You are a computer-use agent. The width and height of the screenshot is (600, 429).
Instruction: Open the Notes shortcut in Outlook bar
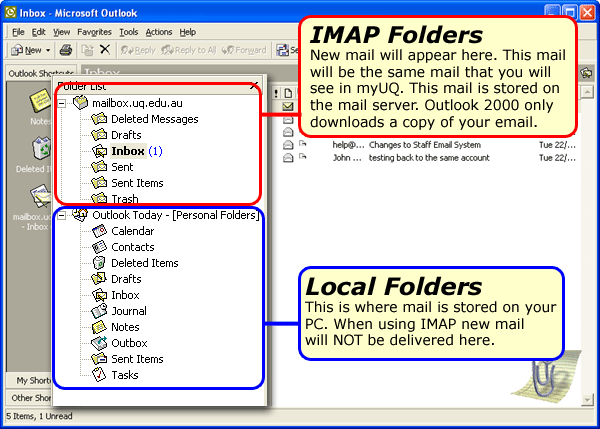(40, 103)
